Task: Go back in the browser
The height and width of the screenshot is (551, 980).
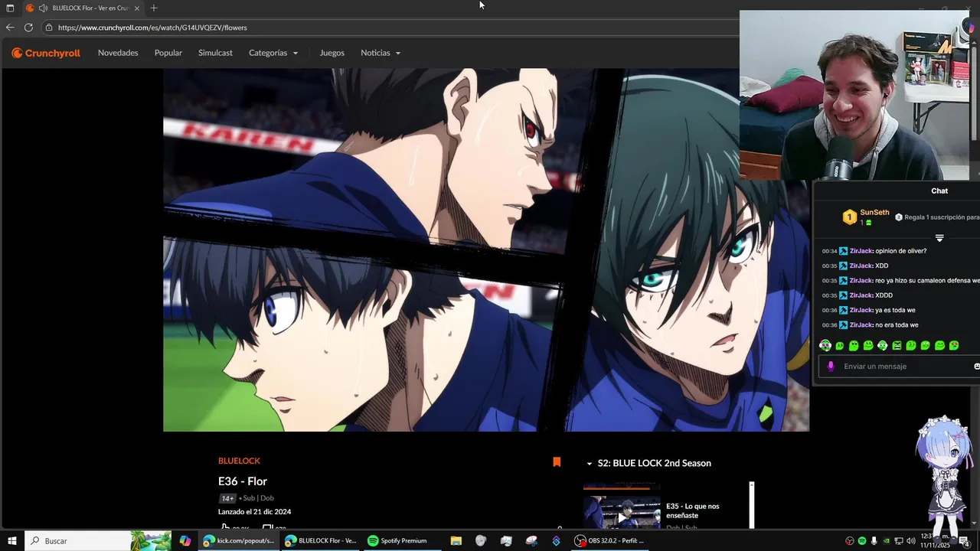Action: pyautogui.click(x=10, y=28)
